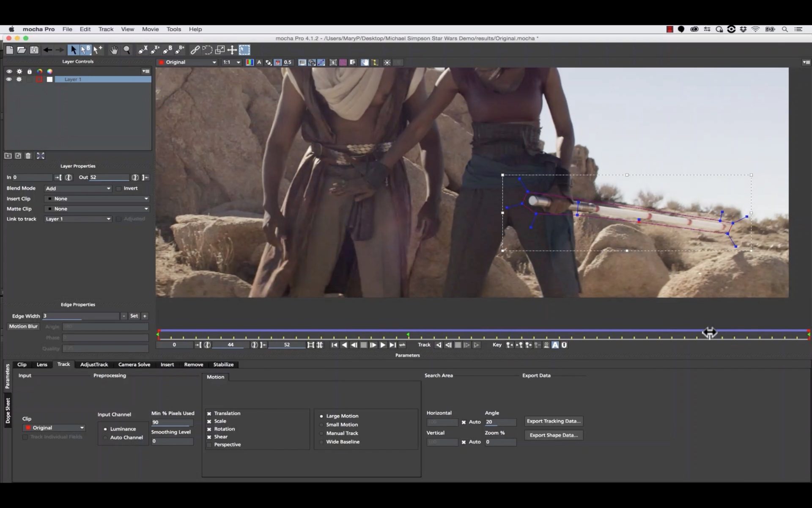Select Add X-Spline to layer tool

point(155,50)
